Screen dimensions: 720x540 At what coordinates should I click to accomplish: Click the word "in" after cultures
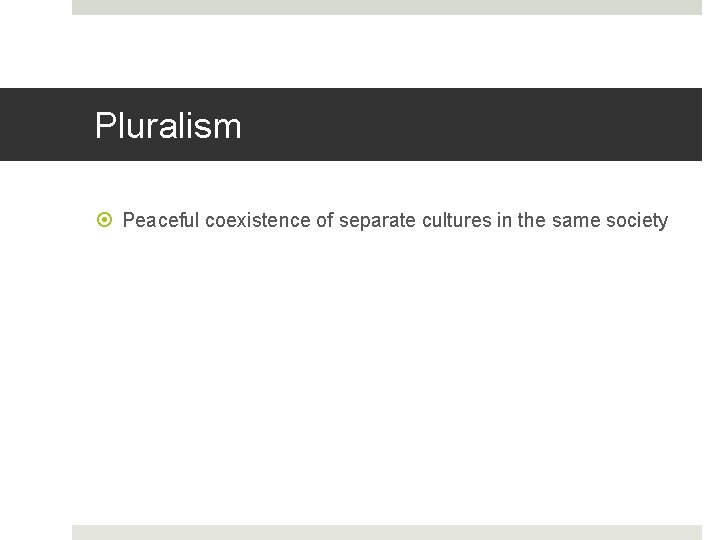(503, 221)
